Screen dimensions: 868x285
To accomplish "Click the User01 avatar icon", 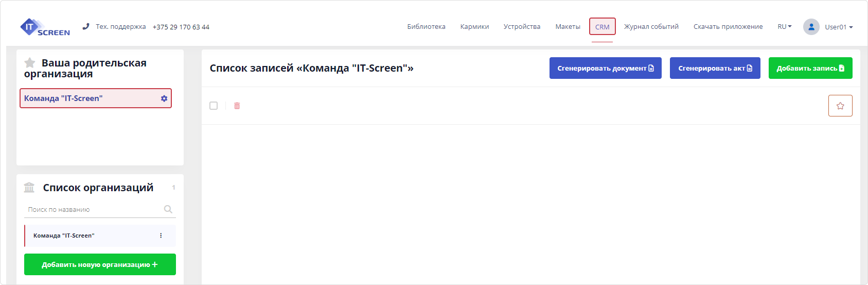I will click(x=811, y=27).
